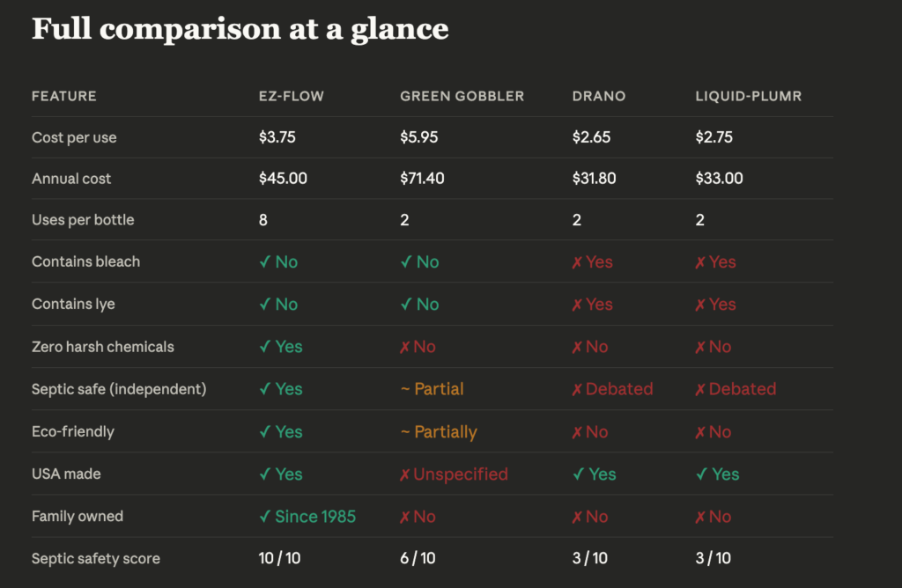Viewport: 902px width, 588px height.
Task: Click the red X beside Liquid-Plumr's Debated
Action: [701, 390]
